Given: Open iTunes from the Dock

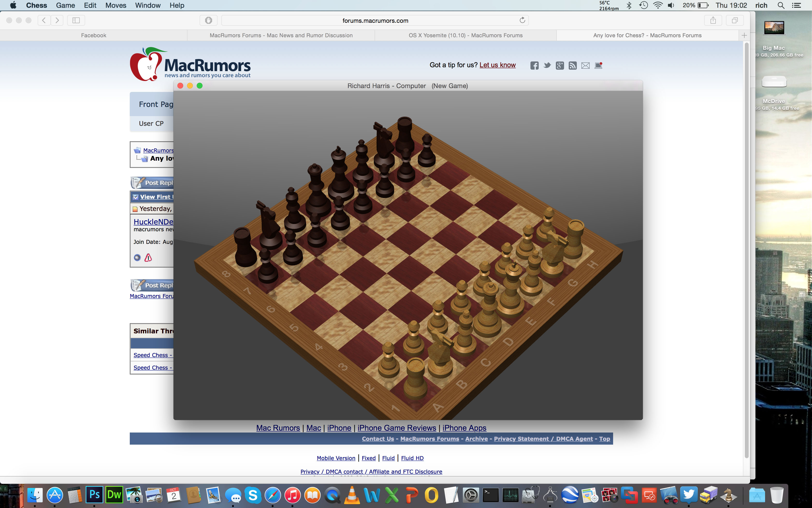Looking at the screenshot, I should 292,495.
